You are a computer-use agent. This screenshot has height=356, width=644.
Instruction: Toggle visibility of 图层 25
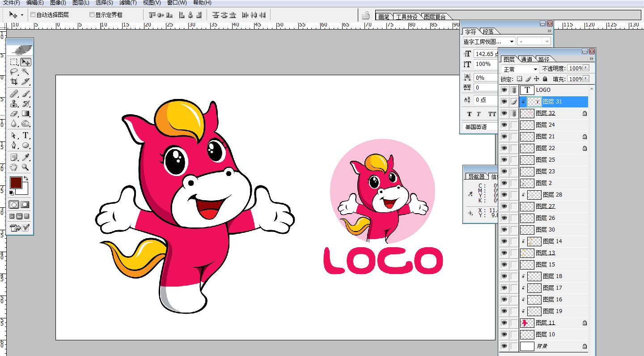(x=504, y=160)
